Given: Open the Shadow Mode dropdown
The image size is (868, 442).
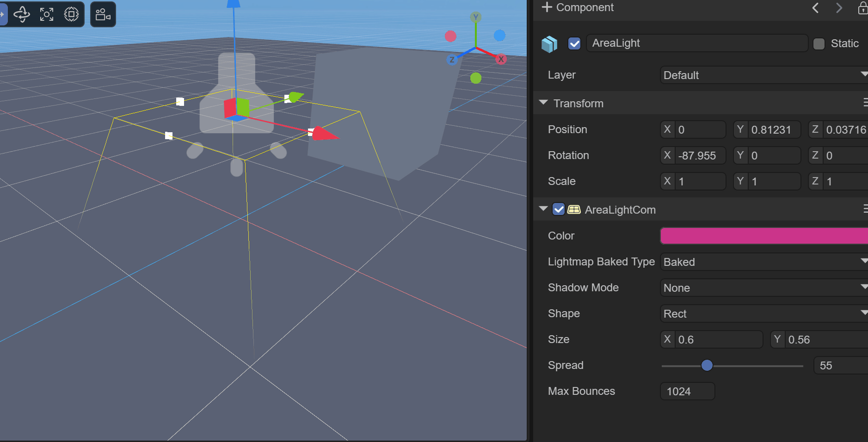Looking at the screenshot, I should coord(763,288).
